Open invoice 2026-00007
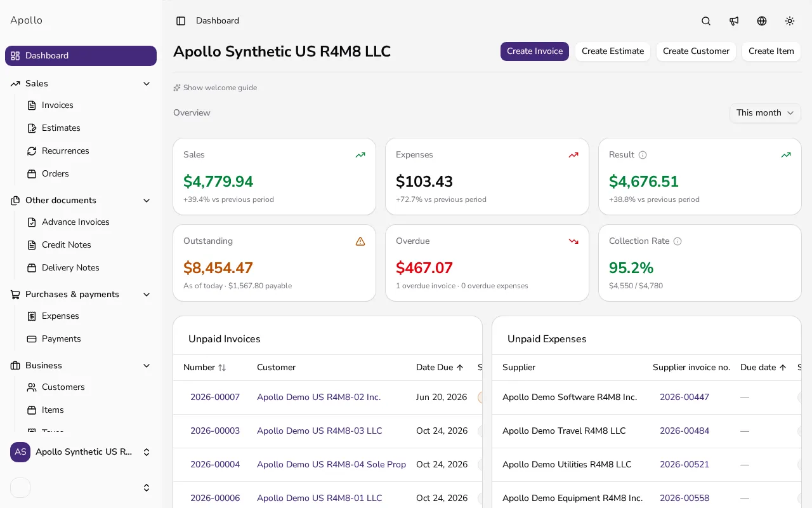The width and height of the screenshot is (812, 508). click(x=215, y=398)
